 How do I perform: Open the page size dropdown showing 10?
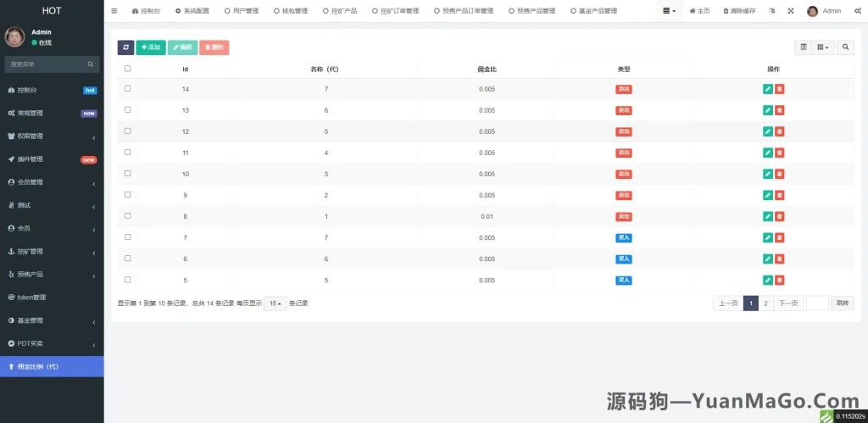[275, 303]
